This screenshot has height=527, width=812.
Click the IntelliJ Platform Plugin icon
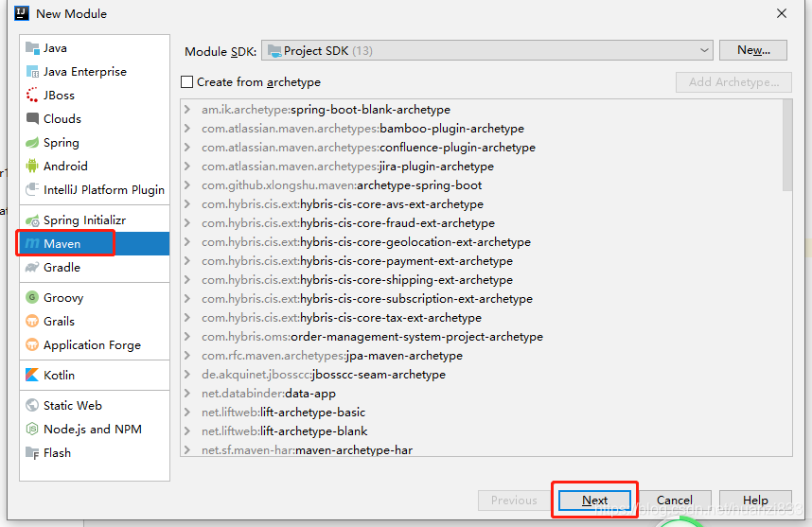32,189
